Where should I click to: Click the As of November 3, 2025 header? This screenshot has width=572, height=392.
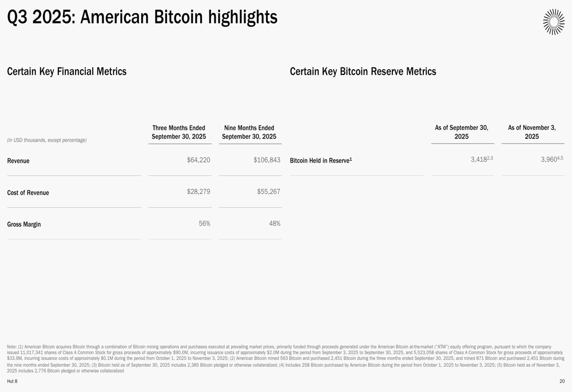[532, 132]
